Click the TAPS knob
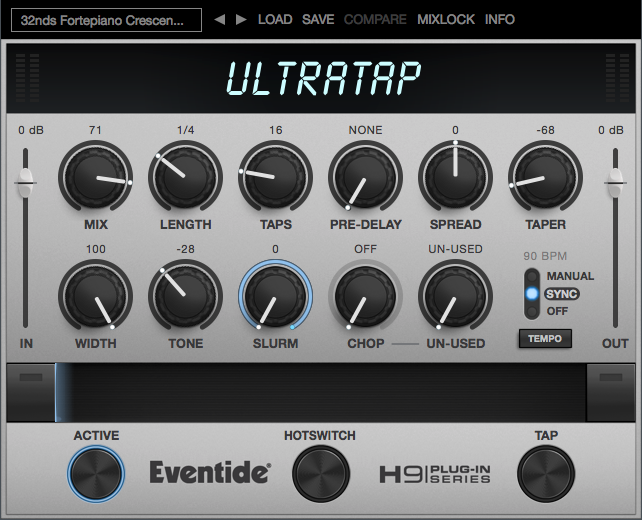 coord(276,177)
